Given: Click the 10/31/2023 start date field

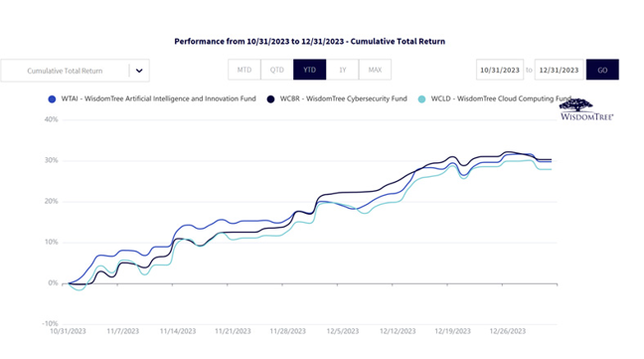Looking at the screenshot, I should tap(500, 70).
